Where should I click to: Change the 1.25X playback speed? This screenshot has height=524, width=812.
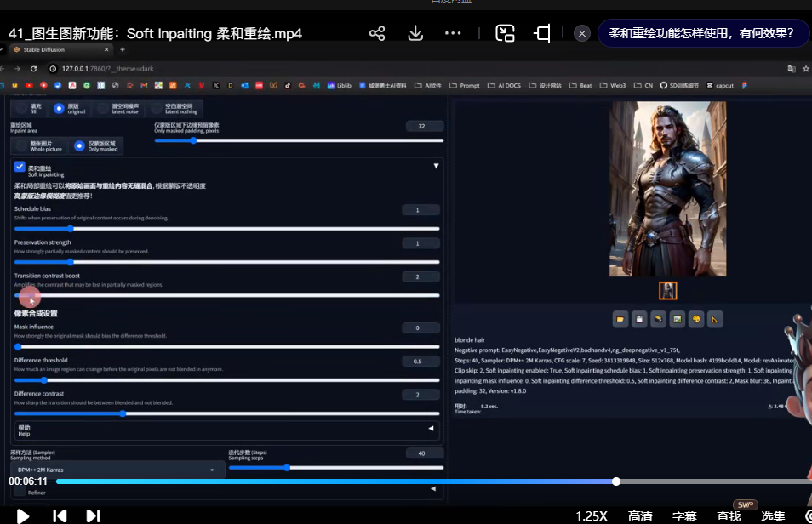tap(592, 516)
